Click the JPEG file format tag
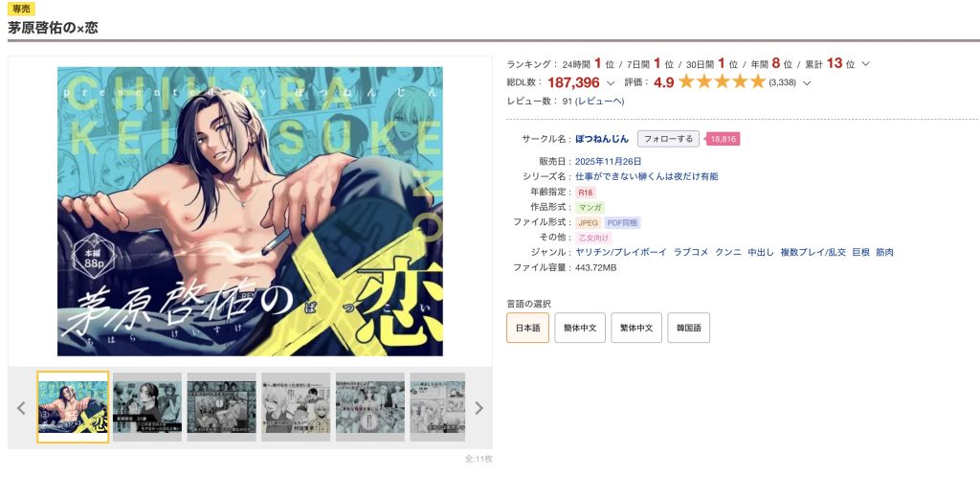 tap(589, 222)
